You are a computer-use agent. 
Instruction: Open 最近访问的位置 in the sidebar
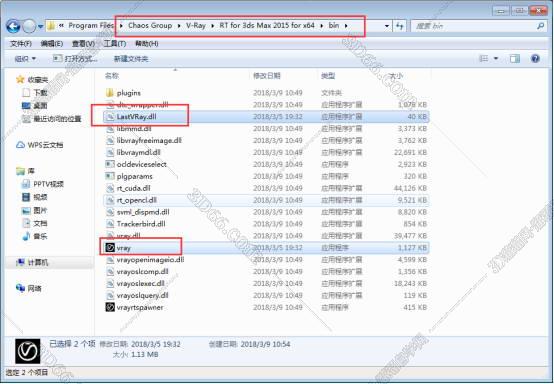click(x=57, y=119)
